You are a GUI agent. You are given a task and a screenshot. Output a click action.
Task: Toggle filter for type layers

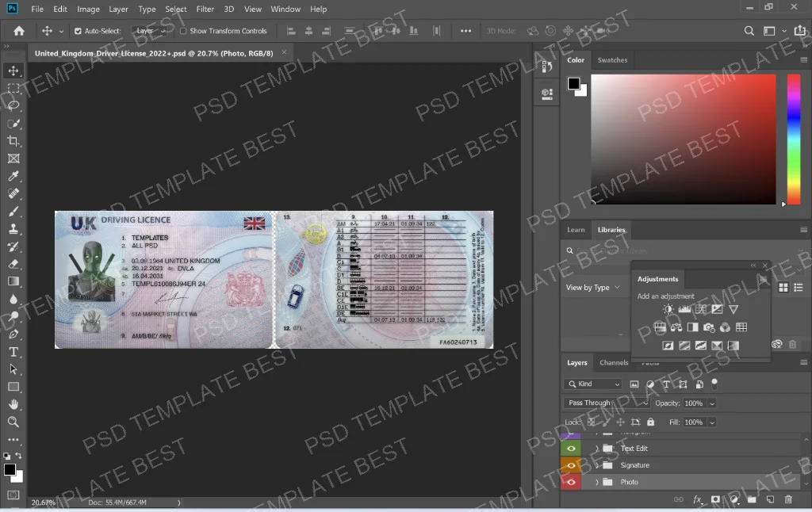(666, 384)
